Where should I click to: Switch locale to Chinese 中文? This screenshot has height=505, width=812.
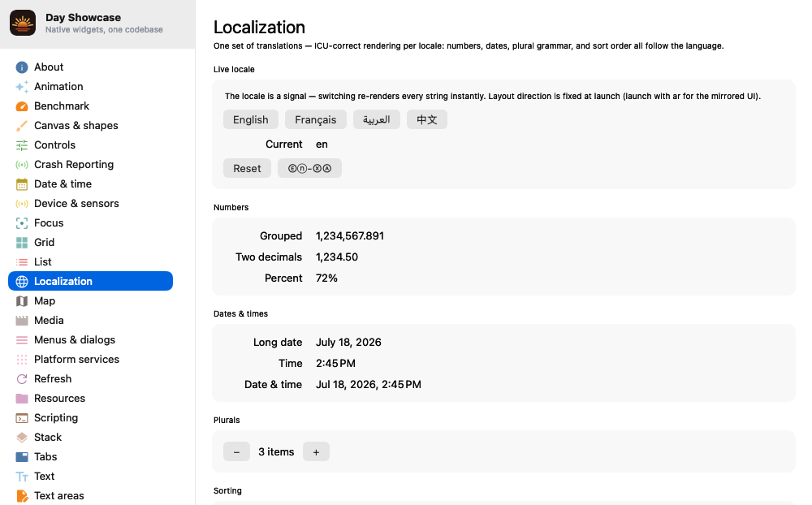427,119
